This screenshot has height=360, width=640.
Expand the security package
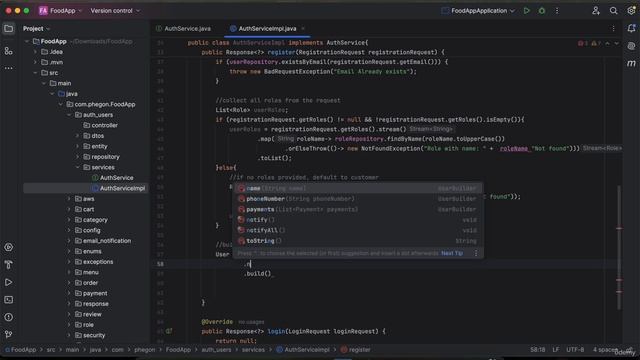[69, 335]
